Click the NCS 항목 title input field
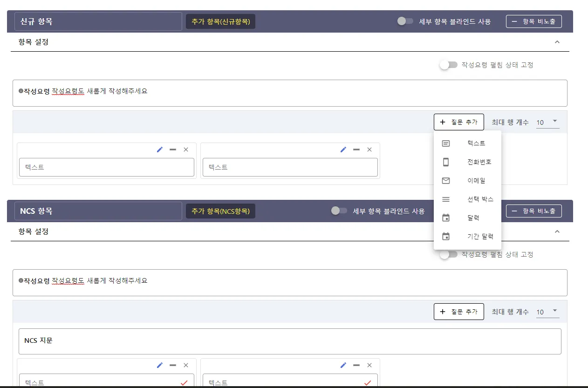 pyautogui.click(x=98, y=211)
